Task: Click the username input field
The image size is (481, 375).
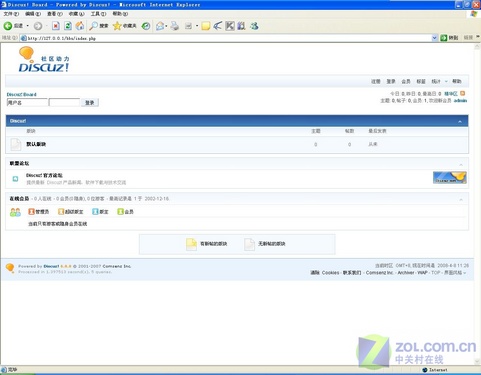Action: (27, 103)
